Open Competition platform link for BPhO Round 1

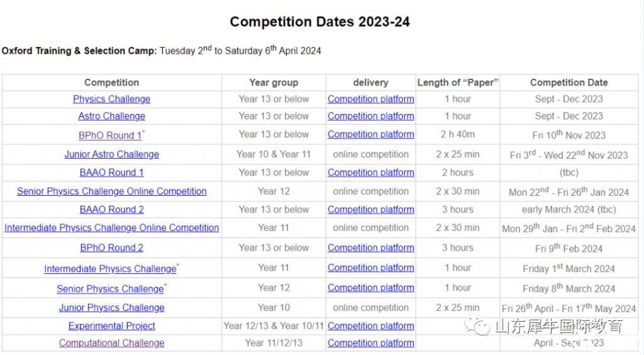coord(370,134)
